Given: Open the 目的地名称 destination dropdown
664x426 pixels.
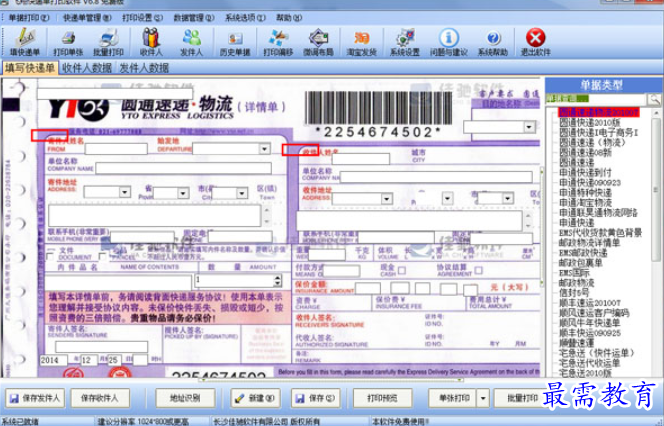Looking at the screenshot, I should (x=529, y=127).
